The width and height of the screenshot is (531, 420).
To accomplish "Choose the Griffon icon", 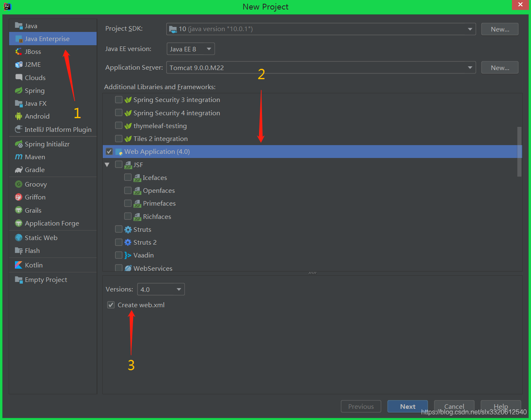I will point(19,197).
